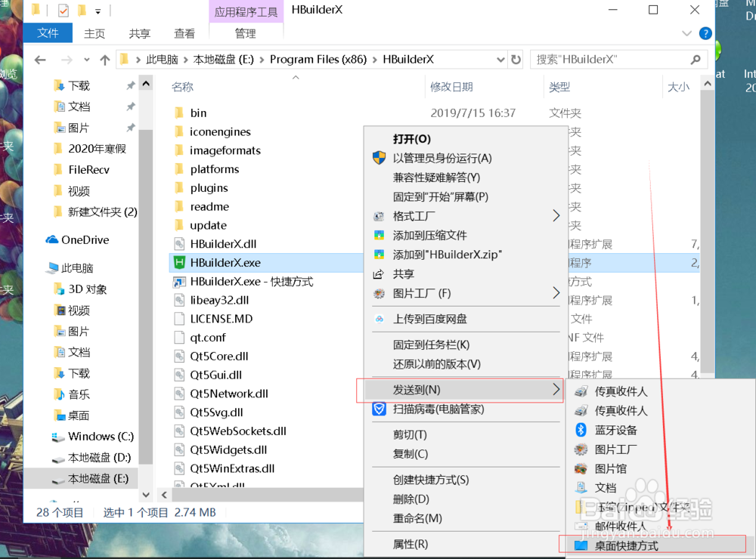Open help via the blue question mark icon
Viewport: 756px width, 559px height.
[x=704, y=33]
